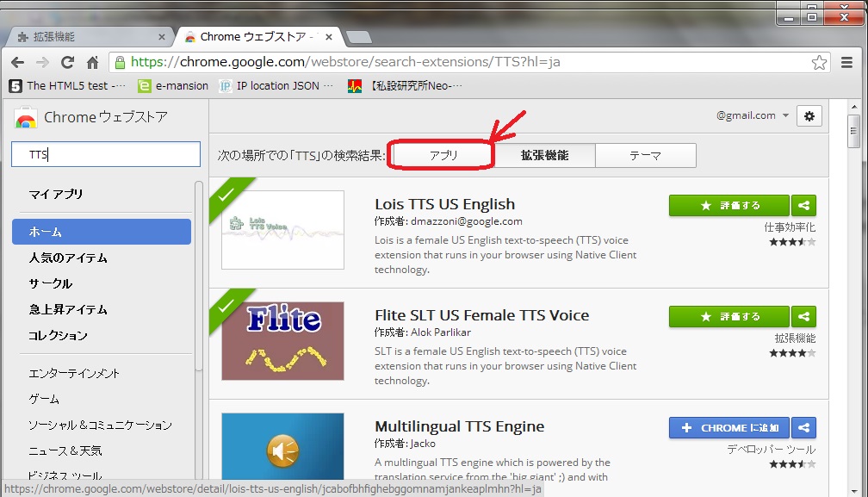The image size is (868, 497).
Task: Browse the ニュース＆天気 category
Action: (x=65, y=451)
